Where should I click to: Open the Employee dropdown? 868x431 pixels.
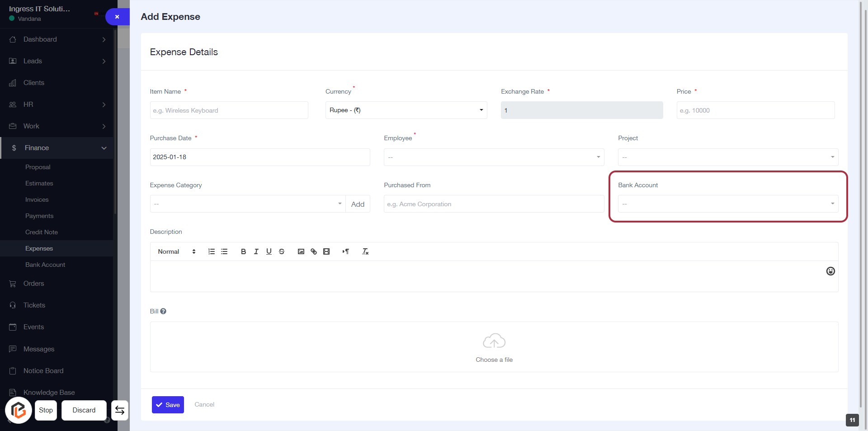click(x=494, y=157)
